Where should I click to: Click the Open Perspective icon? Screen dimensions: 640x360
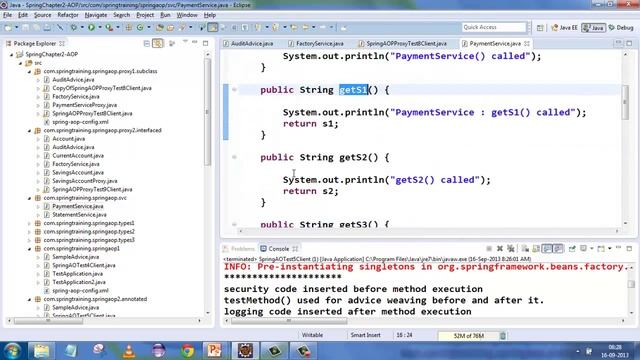pyautogui.click(x=540, y=28)
